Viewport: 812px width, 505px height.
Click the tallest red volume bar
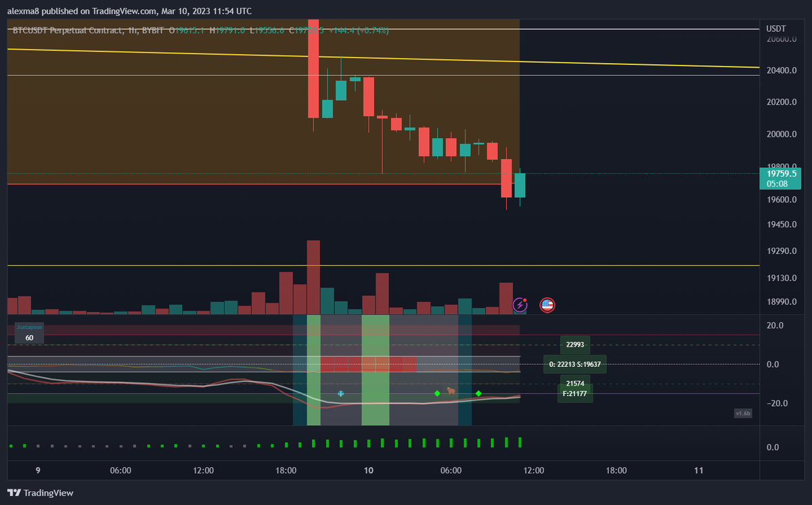[x=313, y=277]
